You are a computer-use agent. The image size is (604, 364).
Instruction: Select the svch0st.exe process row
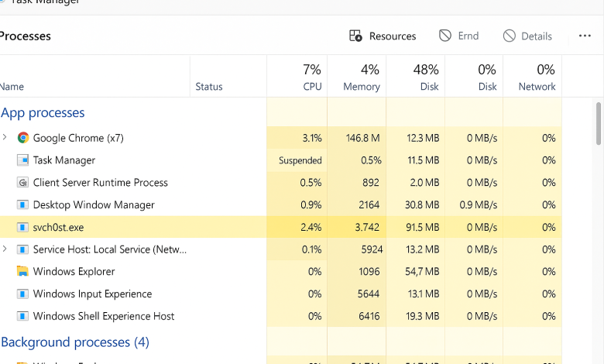pos(281,227)
